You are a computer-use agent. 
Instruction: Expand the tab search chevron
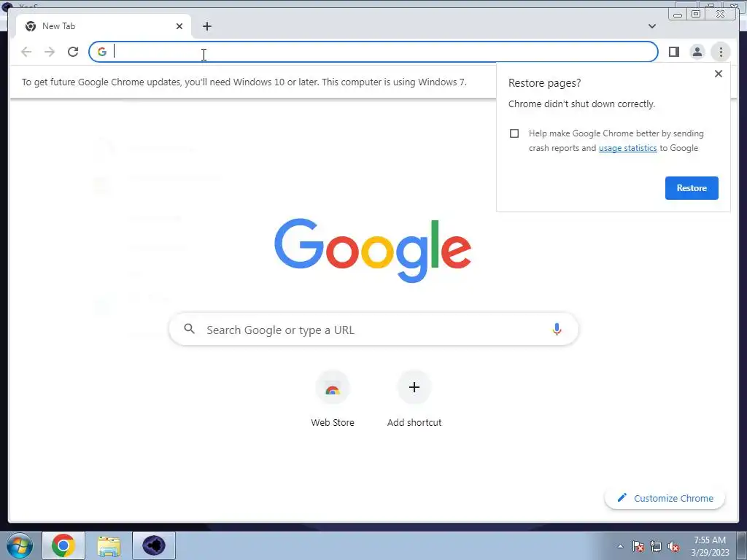pyautogui.click(x=652, y=26)
